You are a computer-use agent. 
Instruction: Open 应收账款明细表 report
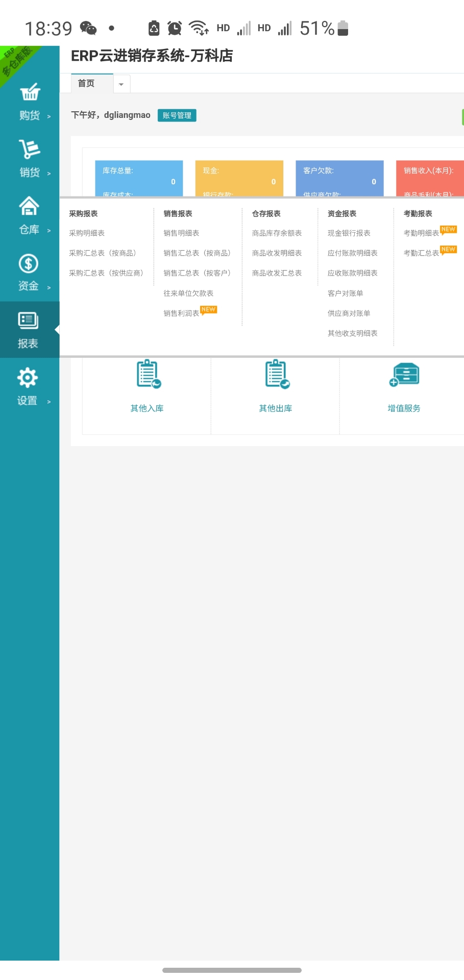pyautogui.click(x=353, y=273)
